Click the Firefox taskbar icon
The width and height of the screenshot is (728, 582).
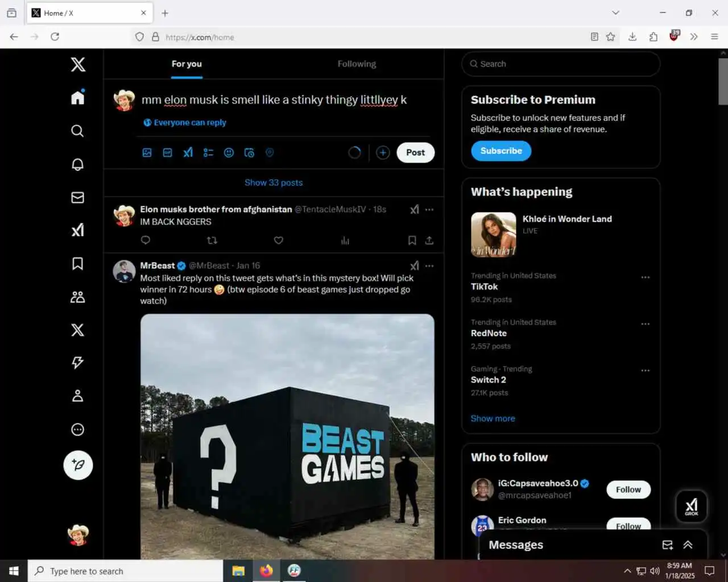266,571
